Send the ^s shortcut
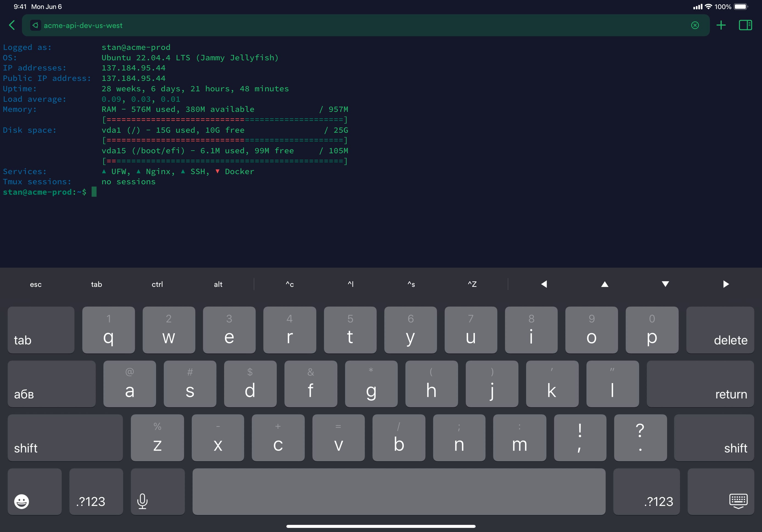 tap(411, 284)
